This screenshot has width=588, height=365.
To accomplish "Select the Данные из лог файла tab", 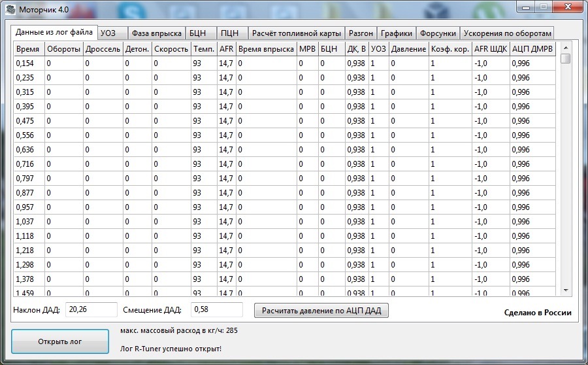I will (x=54, y=32).
